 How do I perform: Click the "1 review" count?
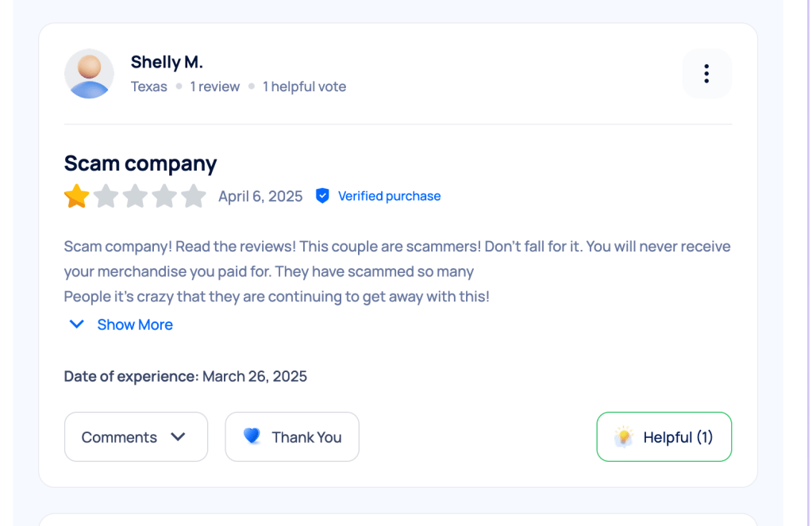click(214, 86)
